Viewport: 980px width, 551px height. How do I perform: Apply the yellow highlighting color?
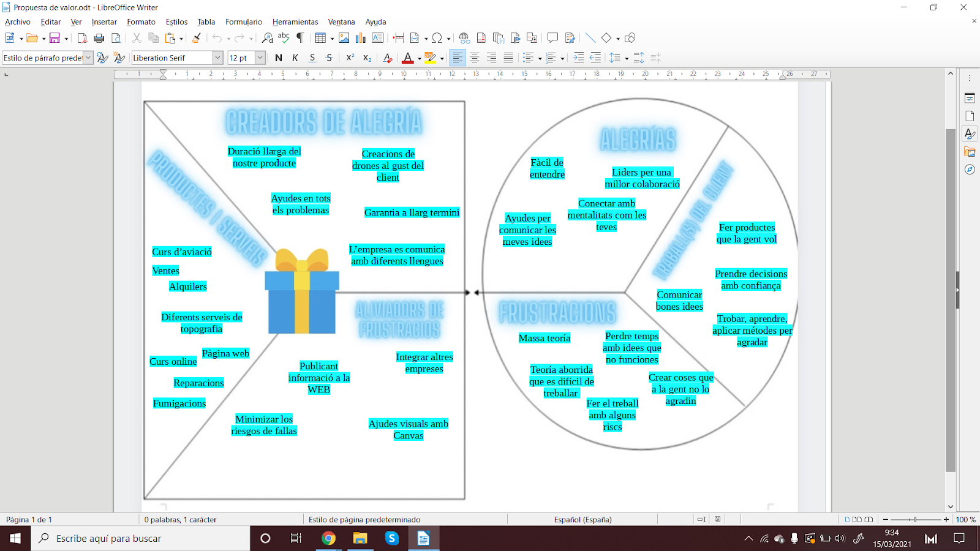(431, 58)
